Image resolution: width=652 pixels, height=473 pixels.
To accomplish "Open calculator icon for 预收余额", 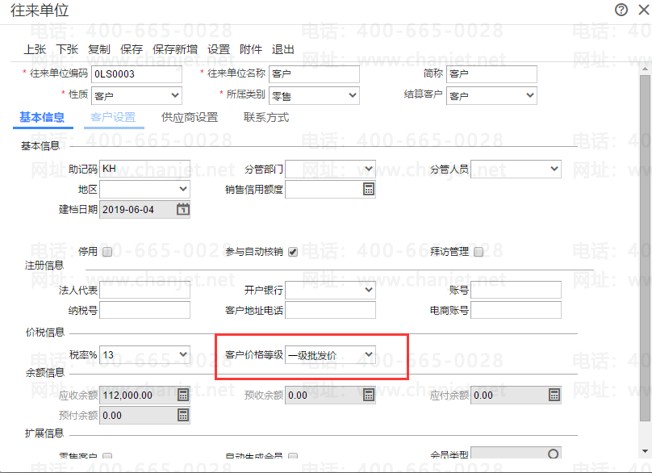I will tap(368, 395).
